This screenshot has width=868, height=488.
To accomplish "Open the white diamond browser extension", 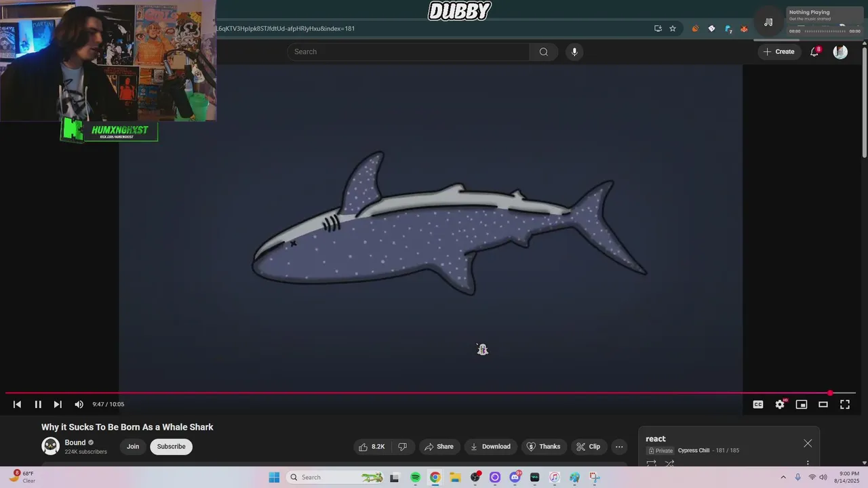I will coord(711,28).
